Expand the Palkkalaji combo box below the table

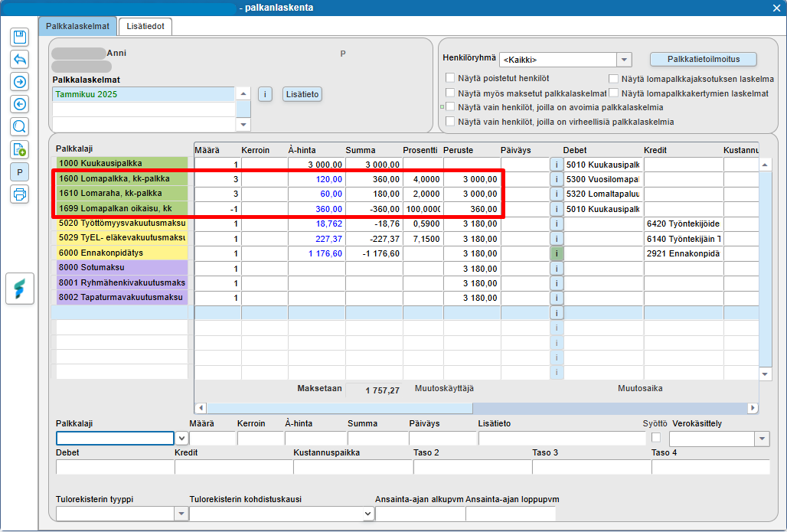pyautogui.click(x=181, y=439)
